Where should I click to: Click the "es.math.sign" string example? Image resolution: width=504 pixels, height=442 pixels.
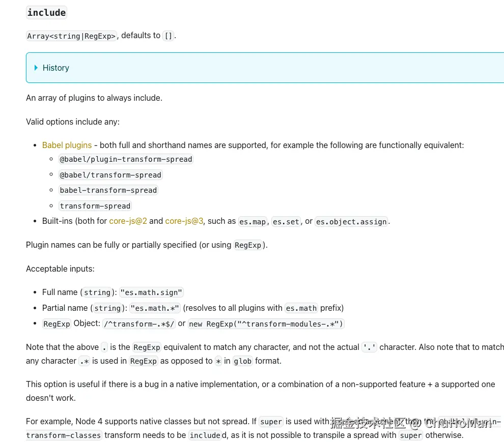[151, 292]
